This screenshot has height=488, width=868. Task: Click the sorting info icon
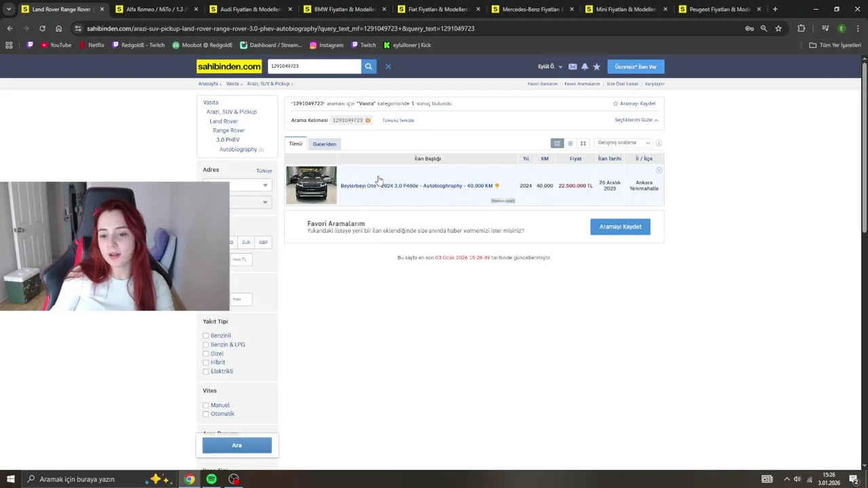[x=658, y=143]
